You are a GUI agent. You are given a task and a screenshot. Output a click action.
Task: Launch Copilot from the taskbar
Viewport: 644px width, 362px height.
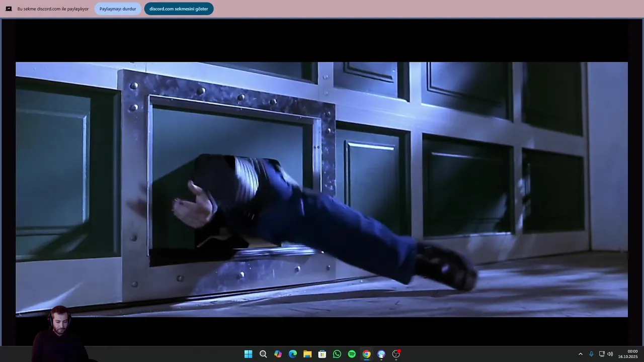[x=278, y=354]
